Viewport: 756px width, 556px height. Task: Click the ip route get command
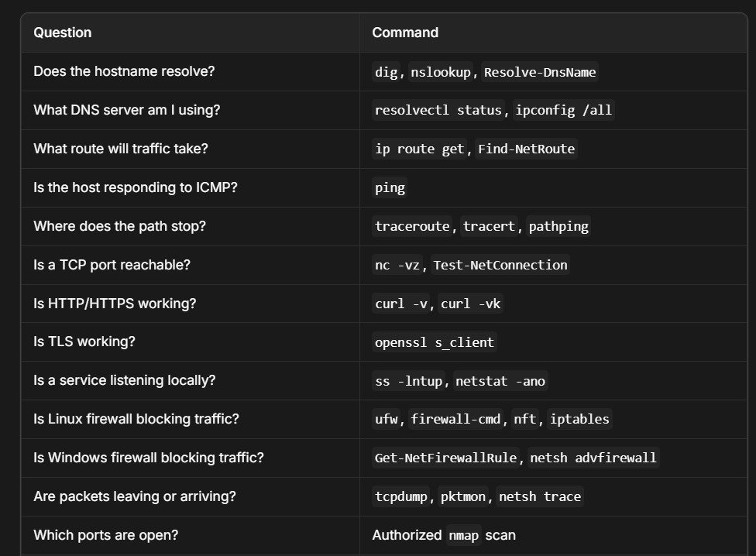pyautogui.click(x=420, y=149)
